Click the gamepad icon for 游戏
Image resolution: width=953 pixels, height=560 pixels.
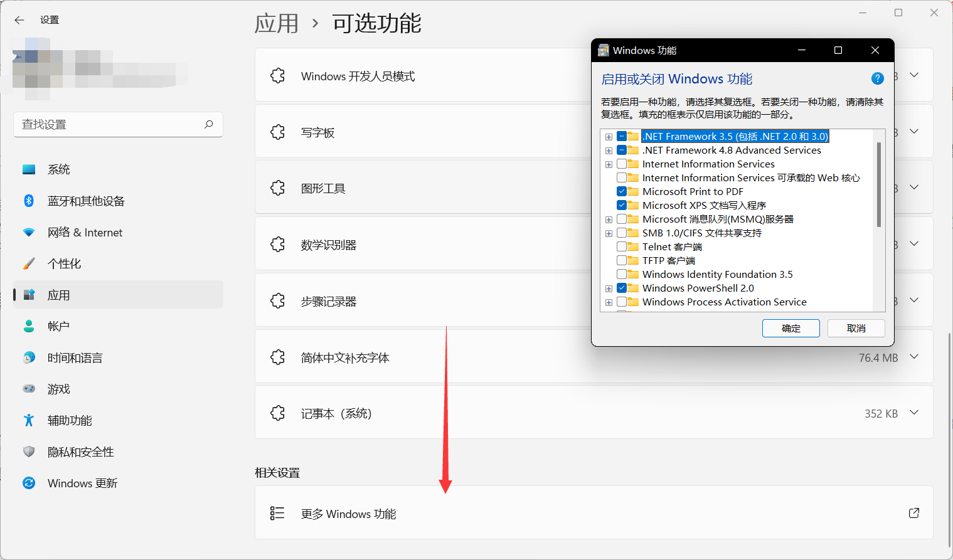[29, 389]
